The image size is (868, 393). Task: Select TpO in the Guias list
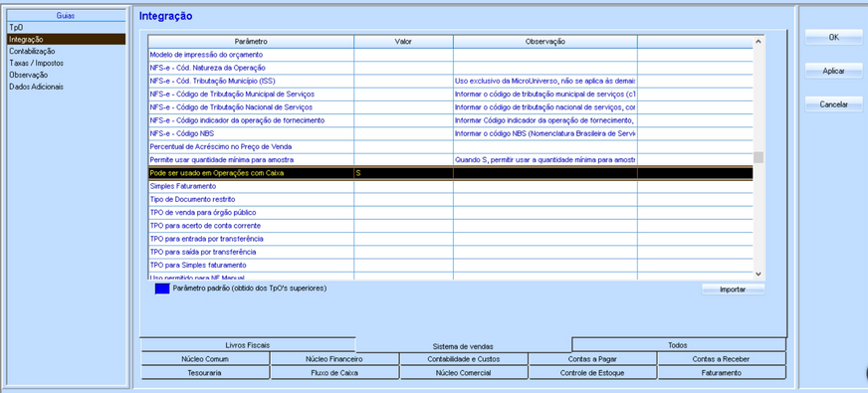pyautogui.click(x=67, y=27)
